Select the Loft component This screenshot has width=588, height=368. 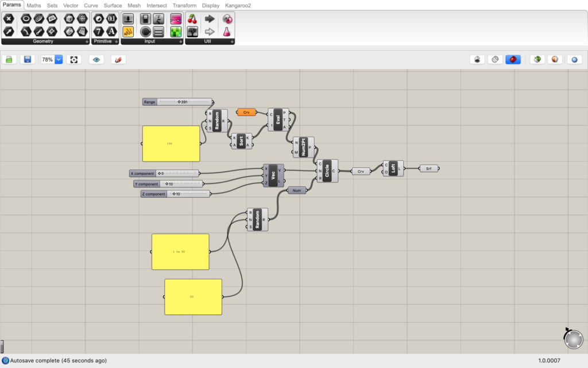tap(393, 168)
